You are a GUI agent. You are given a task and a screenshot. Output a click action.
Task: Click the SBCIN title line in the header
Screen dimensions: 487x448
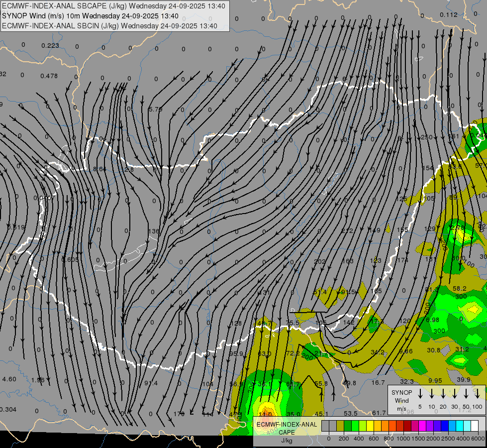point(109,26)
